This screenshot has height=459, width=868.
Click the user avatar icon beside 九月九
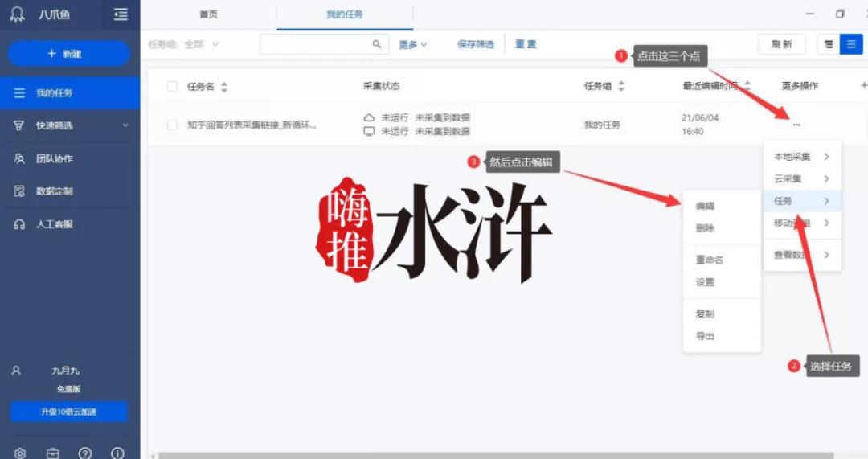tap(16, 371)
